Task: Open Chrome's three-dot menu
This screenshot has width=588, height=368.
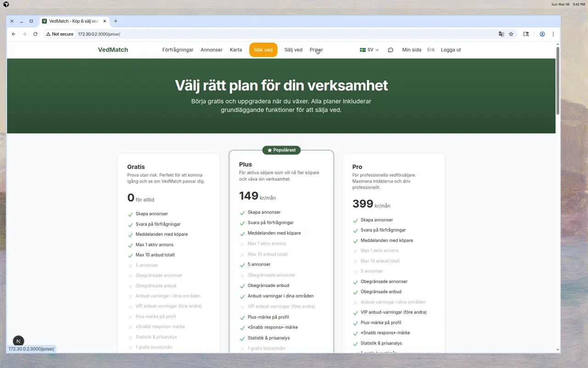Action: click(x=553, y=34)
